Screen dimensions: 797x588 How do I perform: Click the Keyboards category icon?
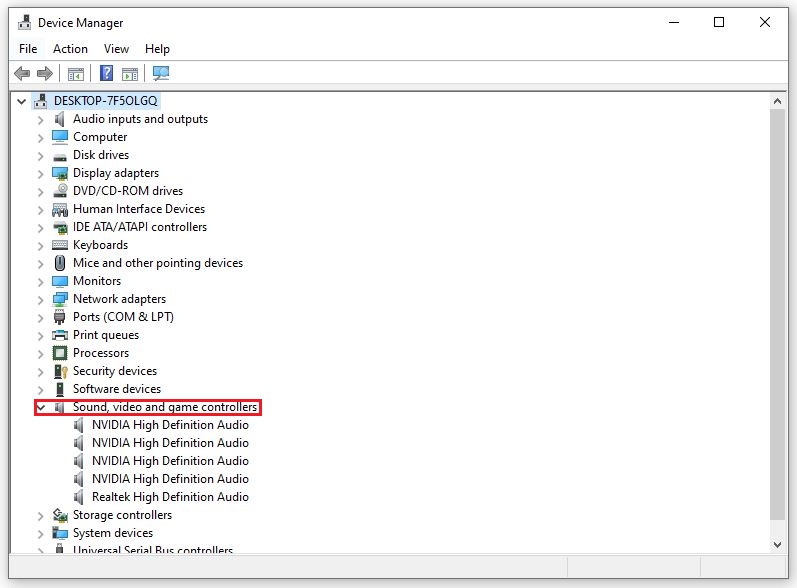tap(60, 245)
